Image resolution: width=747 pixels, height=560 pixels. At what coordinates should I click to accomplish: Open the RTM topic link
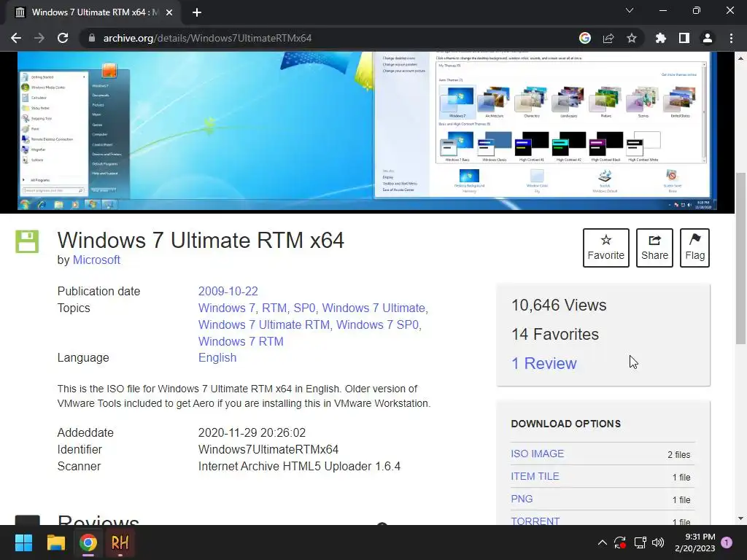point(274,308)
